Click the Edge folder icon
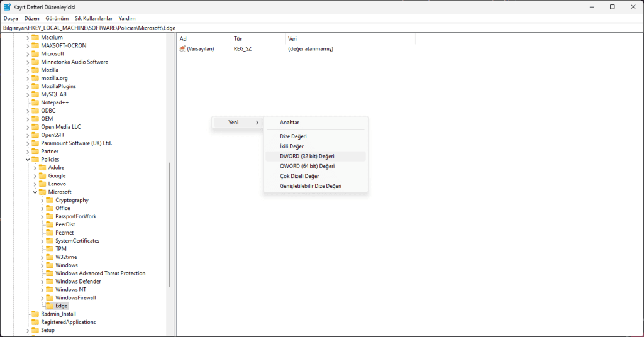This screenshot has width=644, height=337. coord(50,306)
